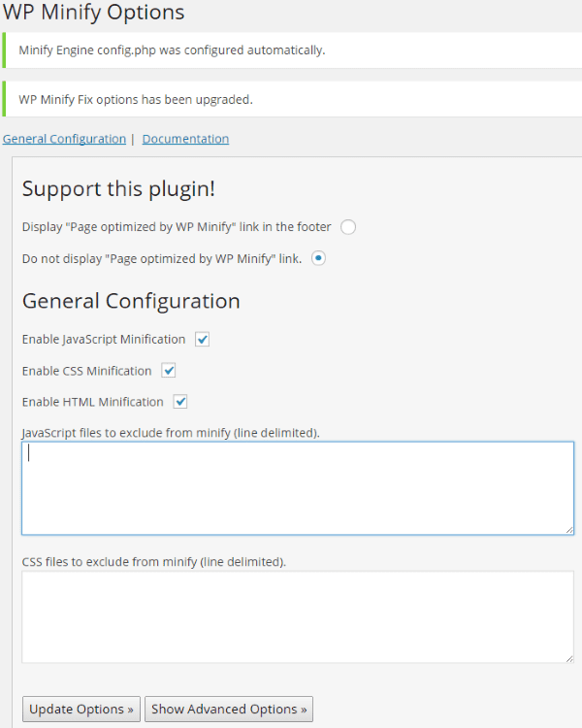Click the 'Enable JavaScript Minification' label text
The image size is (582, 728).
click(x=104, y=340)
